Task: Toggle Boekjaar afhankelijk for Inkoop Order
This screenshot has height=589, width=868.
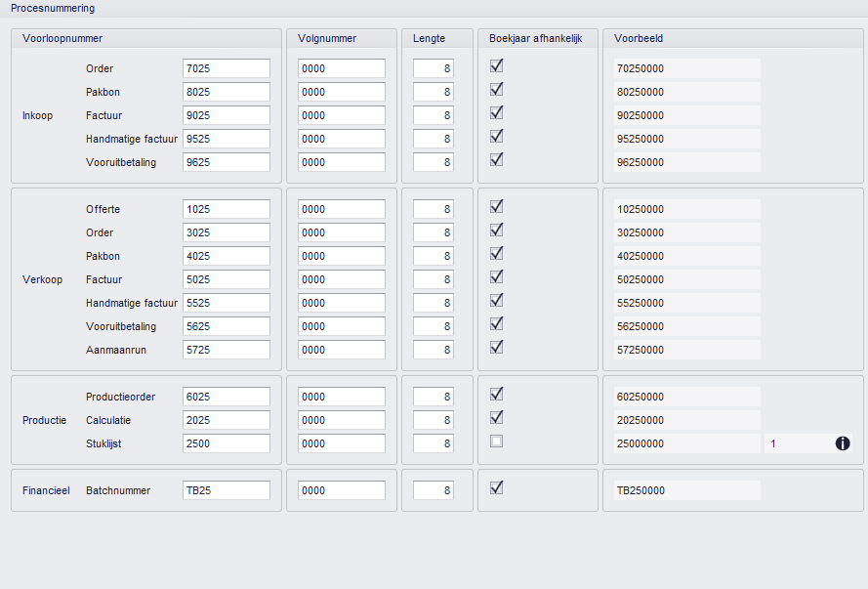Action: tap(497, 65)
